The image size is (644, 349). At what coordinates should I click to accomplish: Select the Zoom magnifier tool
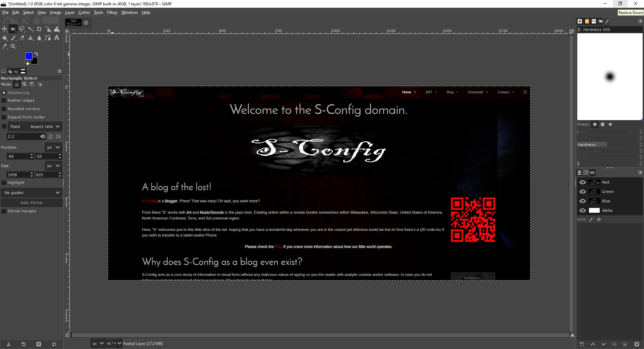point(13,47)
